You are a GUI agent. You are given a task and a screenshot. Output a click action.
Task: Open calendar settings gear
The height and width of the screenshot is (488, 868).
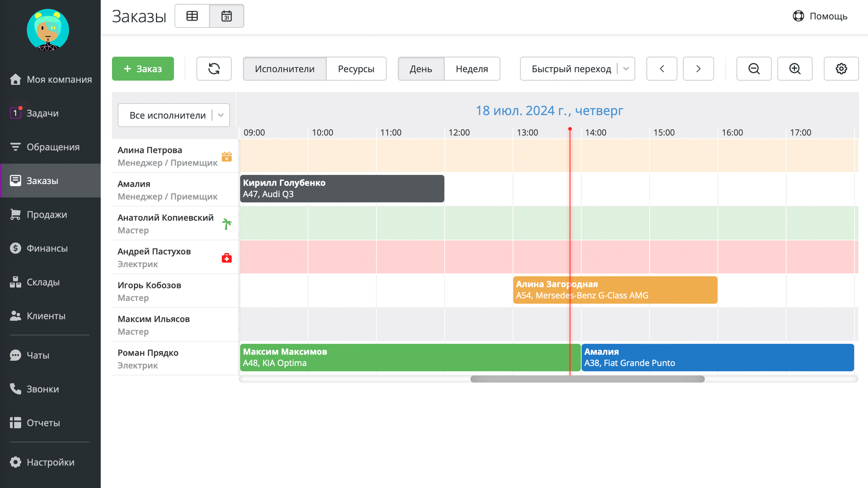tap(841, 69)
